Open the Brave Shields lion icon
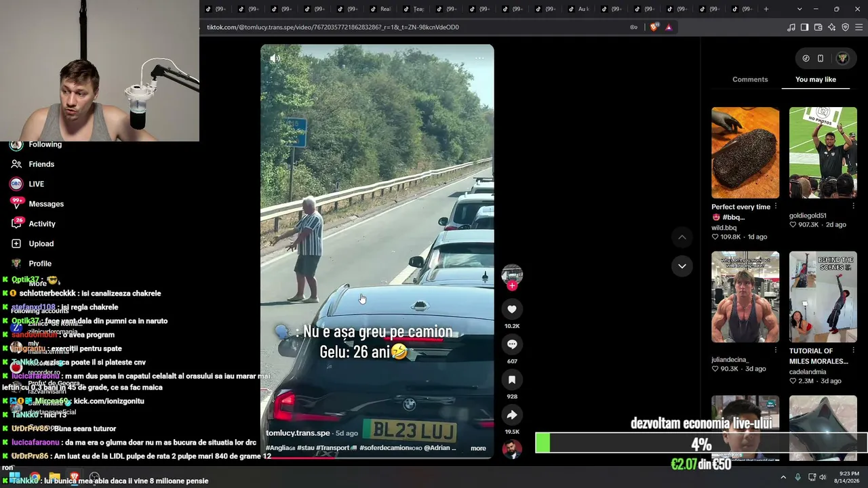The image size is (868, 488). (x=654, y=27)
